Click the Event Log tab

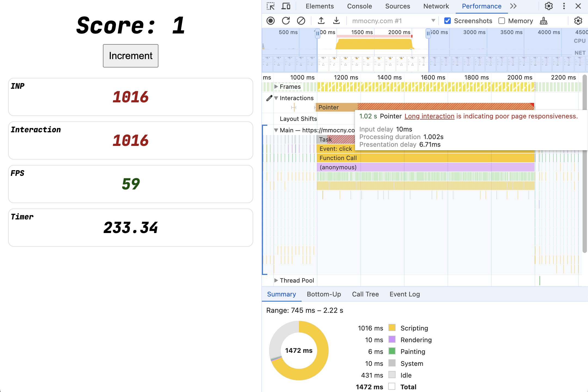[x=404, y=294]
